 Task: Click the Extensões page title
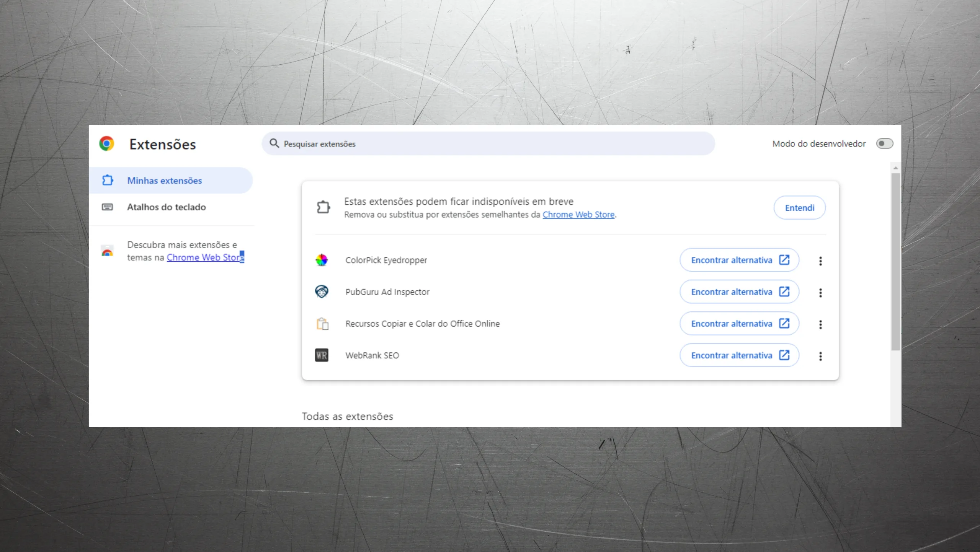point(163,144)
